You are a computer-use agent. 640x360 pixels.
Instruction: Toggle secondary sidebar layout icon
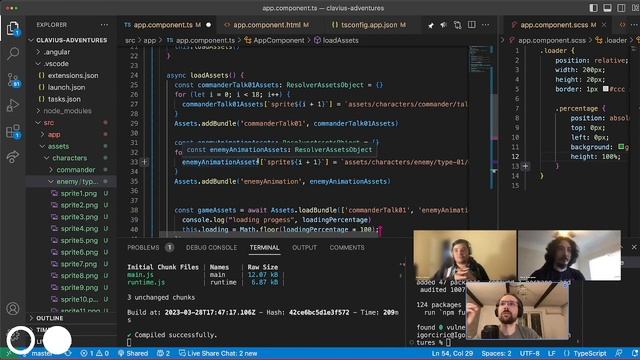click(621, 8)
